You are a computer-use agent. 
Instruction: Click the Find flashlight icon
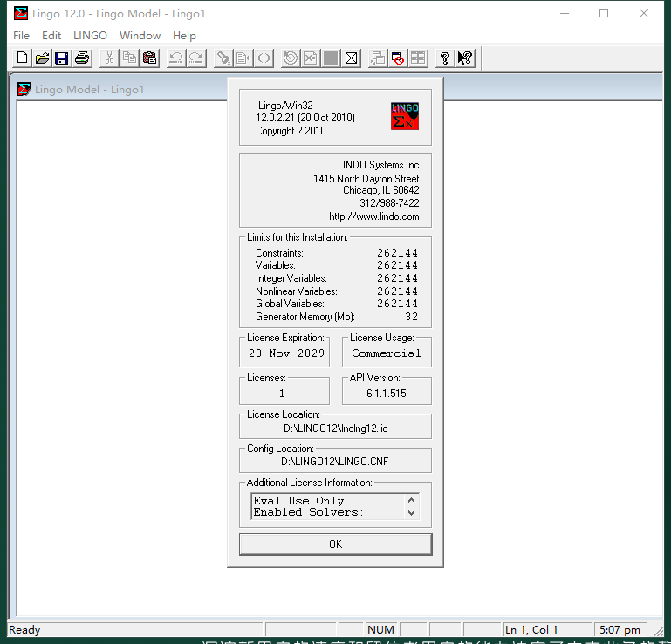(223, 58)
